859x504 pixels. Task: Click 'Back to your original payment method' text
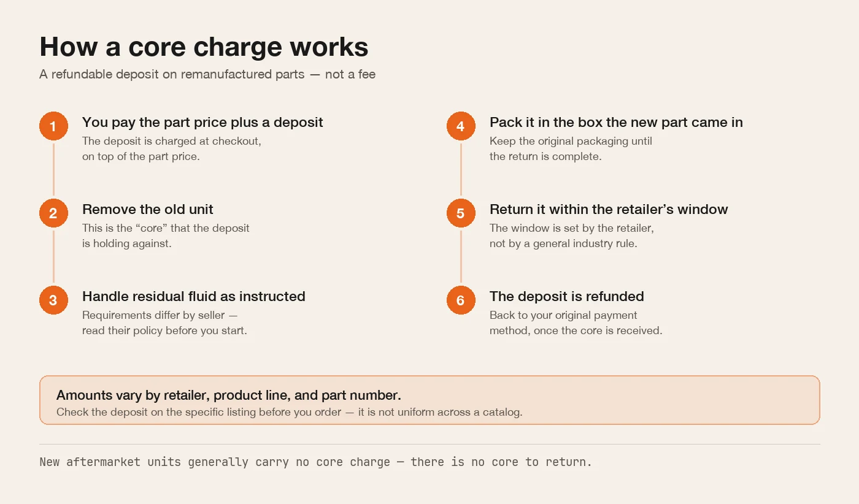576,323
